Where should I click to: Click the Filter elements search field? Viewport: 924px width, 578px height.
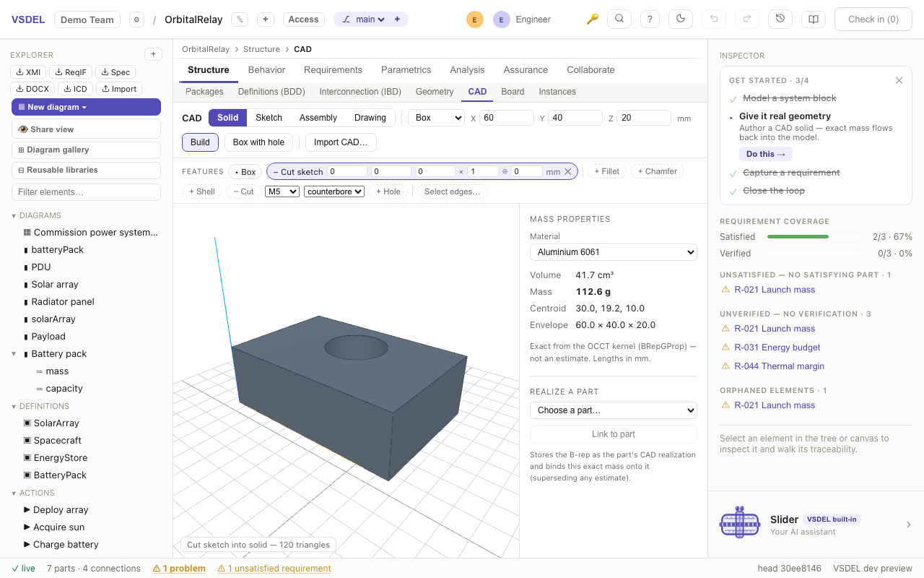click(86, 192)
